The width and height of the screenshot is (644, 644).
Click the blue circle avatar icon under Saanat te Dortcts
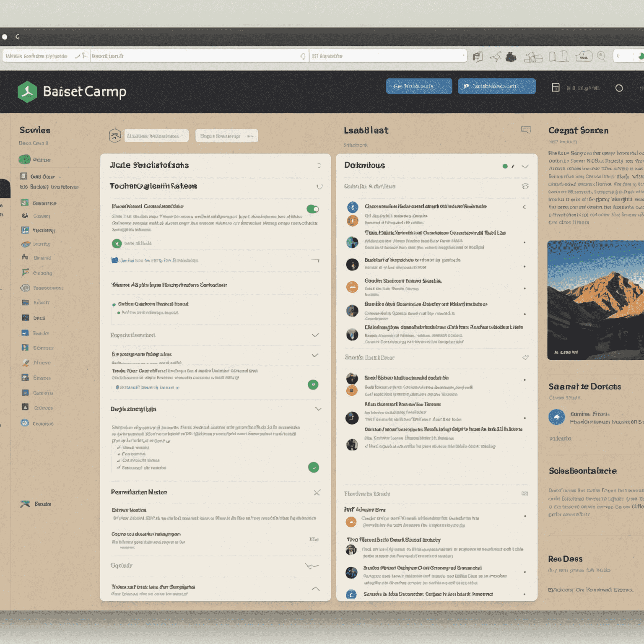557,417
